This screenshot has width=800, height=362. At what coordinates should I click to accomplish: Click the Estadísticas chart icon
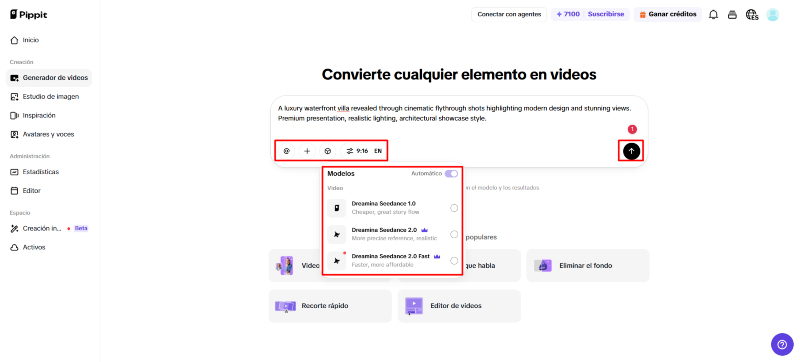point(14,172)
